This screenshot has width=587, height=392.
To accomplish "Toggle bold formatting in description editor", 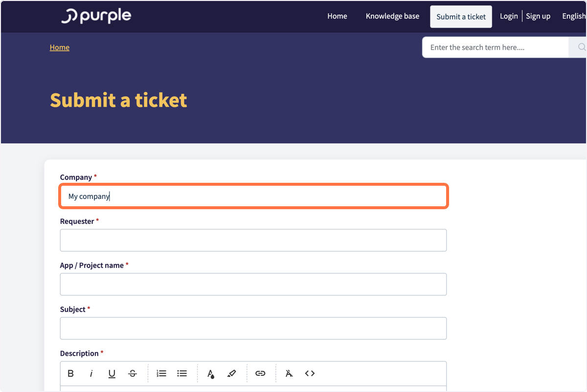I will tap(70, 373).
